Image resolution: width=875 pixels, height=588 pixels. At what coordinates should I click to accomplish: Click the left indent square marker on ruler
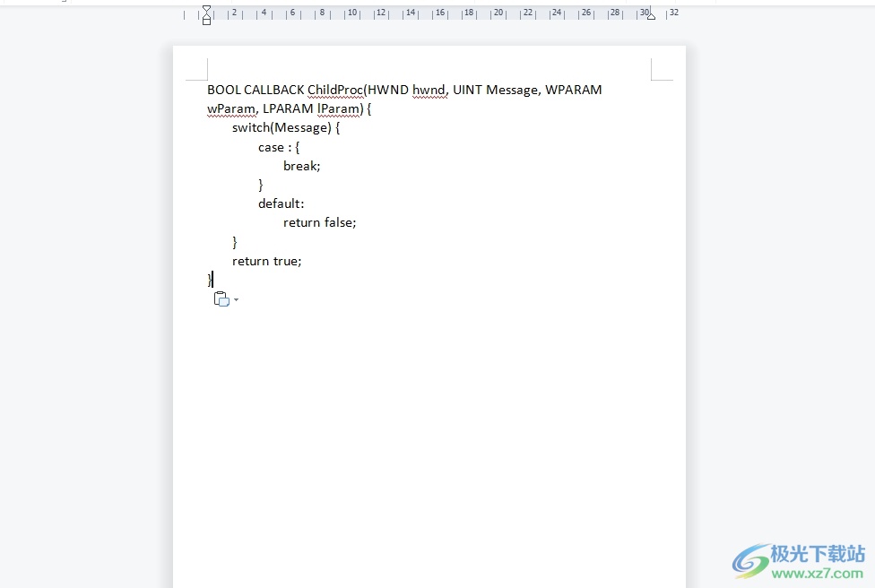pyautogui.click(x=206, y=22)
